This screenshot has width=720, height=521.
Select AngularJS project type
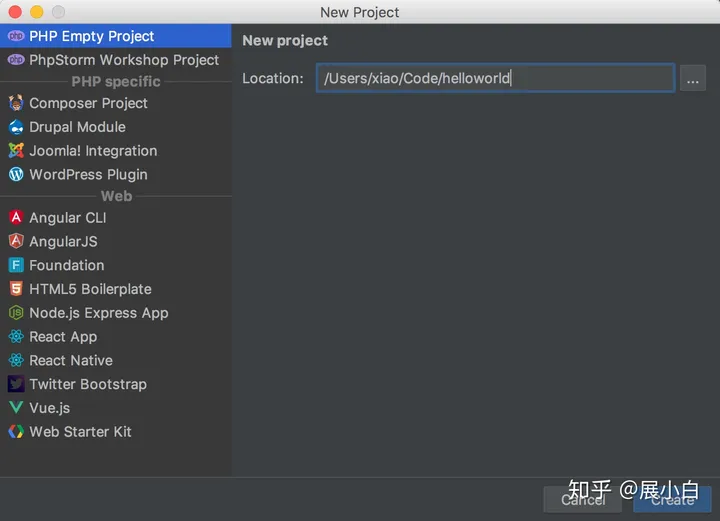[x=63, y=241]
